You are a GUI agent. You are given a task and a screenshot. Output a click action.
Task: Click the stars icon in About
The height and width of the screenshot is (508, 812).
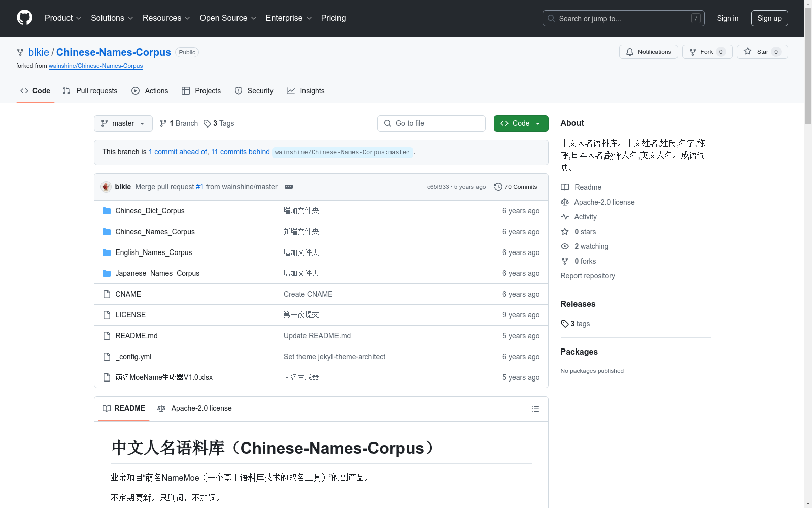pyautogui.click(x=565, y=232)
